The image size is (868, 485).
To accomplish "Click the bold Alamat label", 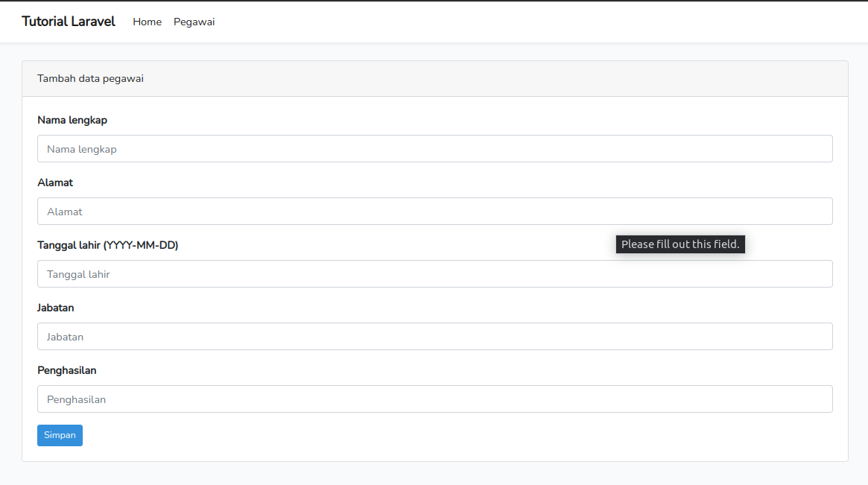I will click(55, 183).
